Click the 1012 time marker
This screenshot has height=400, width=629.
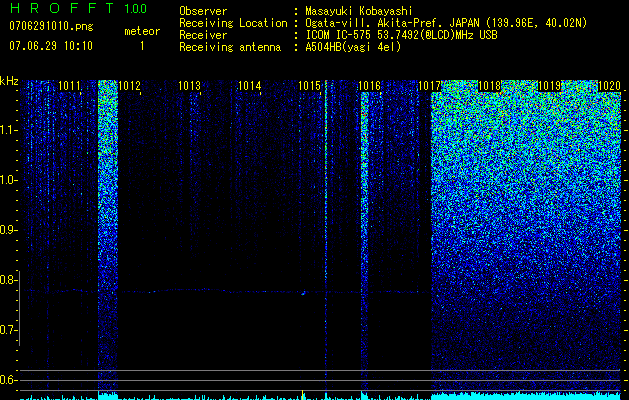pyautogui.click(x=130, y=86)
